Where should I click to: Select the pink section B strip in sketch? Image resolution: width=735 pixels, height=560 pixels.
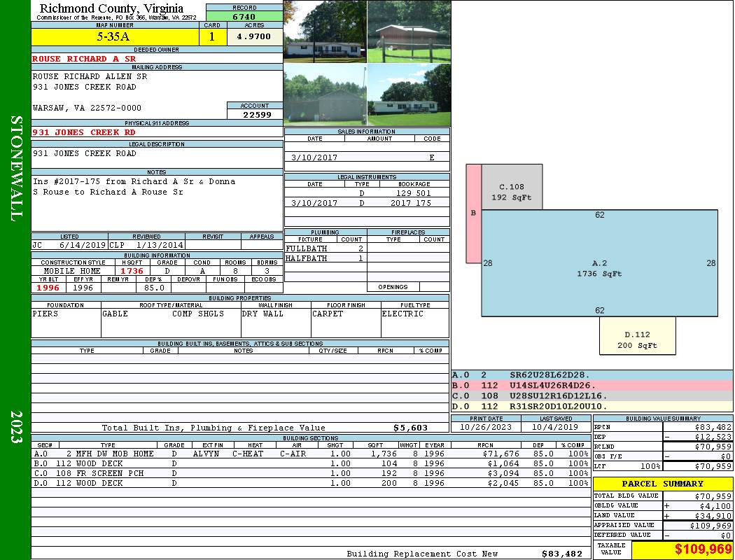(x=473, y=213)
